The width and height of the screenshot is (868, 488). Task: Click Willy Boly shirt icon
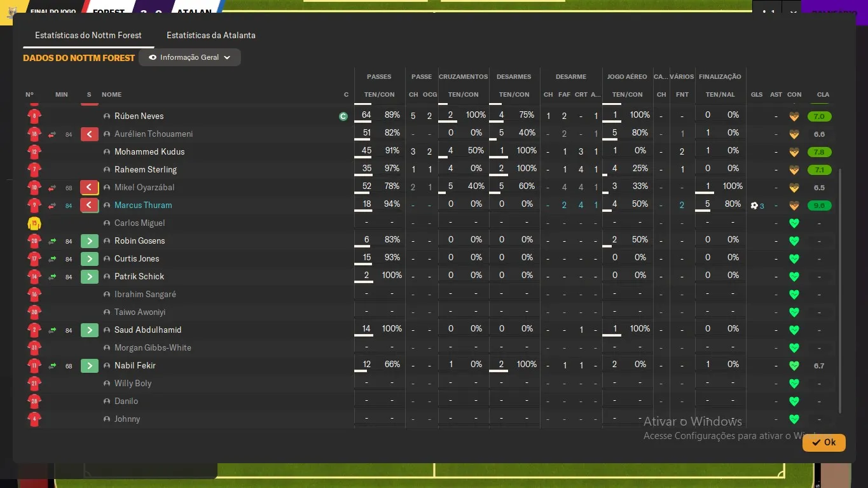point(34,384)
